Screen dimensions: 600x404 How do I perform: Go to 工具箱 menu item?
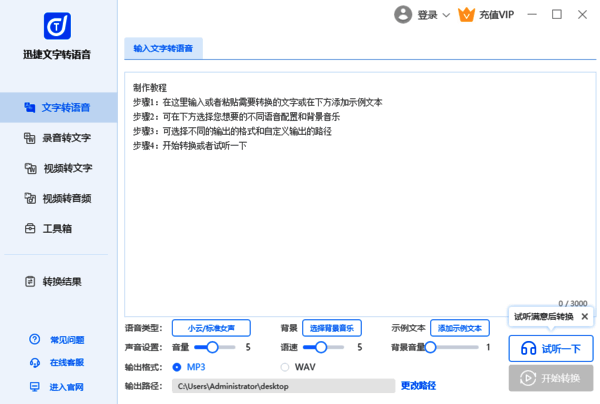coord(57,228)
